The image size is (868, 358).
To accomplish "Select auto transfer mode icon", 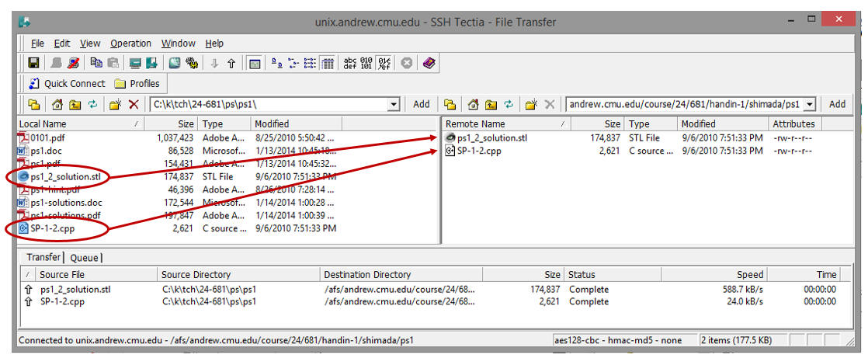I will click(x=384, y=63).
